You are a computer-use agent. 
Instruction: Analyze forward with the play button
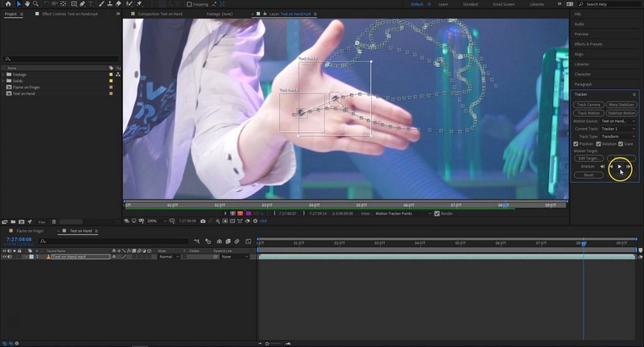(619, 167)
